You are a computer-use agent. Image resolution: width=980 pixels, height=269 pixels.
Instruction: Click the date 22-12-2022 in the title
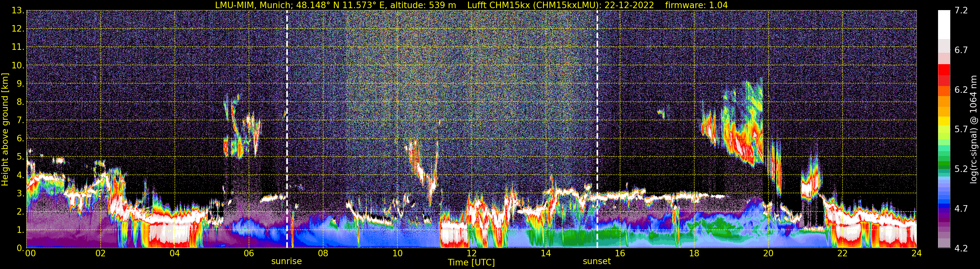(629, 5)
